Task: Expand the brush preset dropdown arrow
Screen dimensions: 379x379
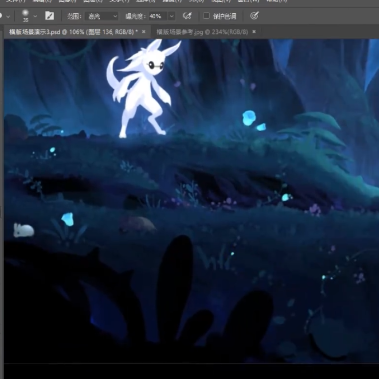Action: pyautogui.click(x=35, y=16)
